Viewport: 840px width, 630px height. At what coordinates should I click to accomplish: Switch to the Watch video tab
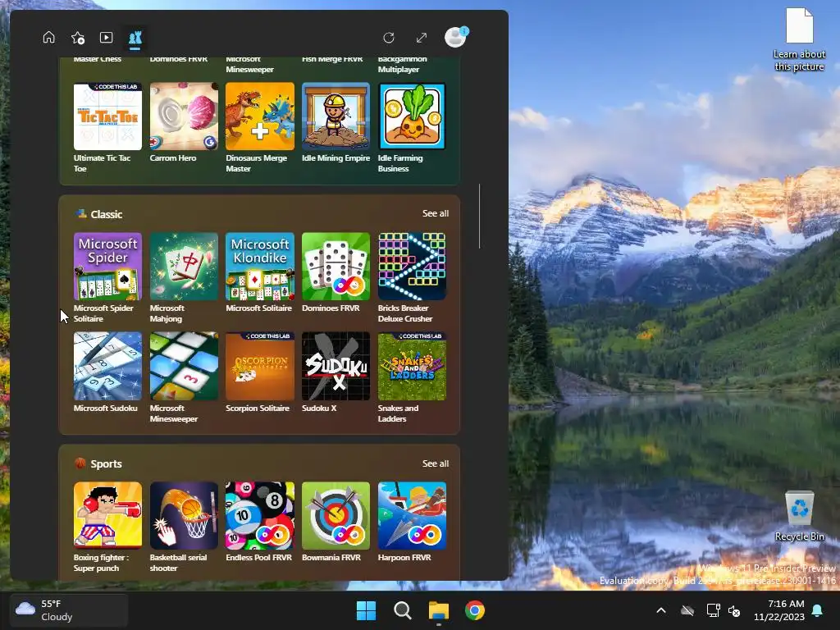tap(106, 38)
